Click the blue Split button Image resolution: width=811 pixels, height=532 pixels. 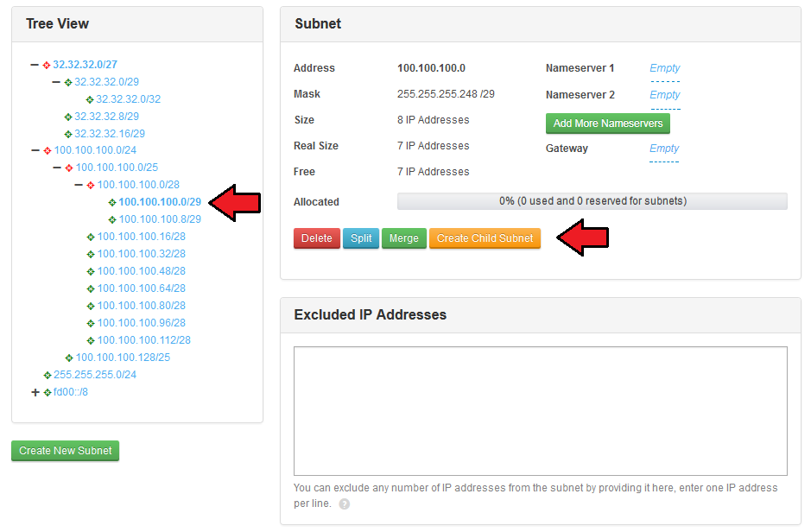click(x=361, y=238)
